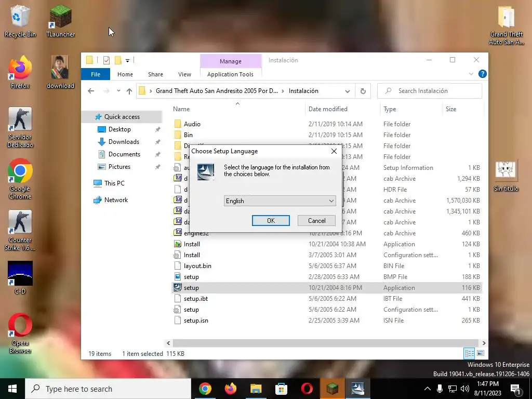
Task: Select Documents in navigation pane
Action: click(124, 154)
